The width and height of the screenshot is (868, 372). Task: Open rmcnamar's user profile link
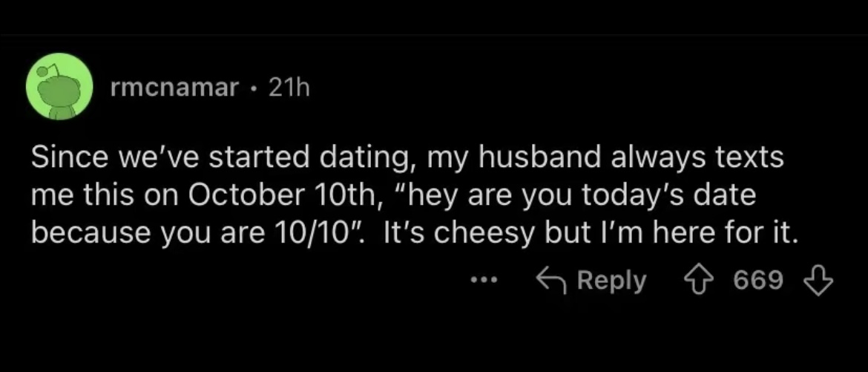174,88
